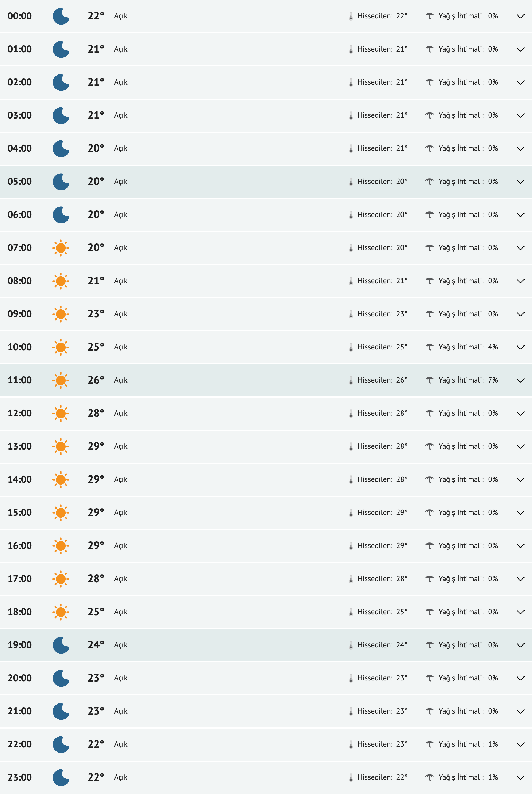
Task: Click the sun icon at 16:00
Action: click(x=61, y=545)
